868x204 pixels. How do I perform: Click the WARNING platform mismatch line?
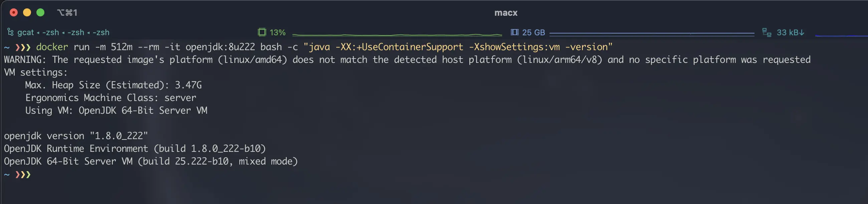[x=407, y=60]
